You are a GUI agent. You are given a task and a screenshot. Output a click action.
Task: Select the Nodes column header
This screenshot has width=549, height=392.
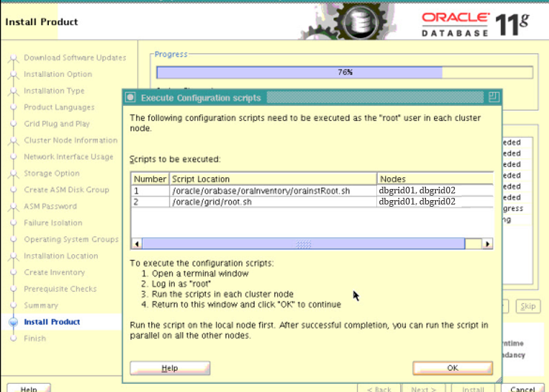pos(435,179)
